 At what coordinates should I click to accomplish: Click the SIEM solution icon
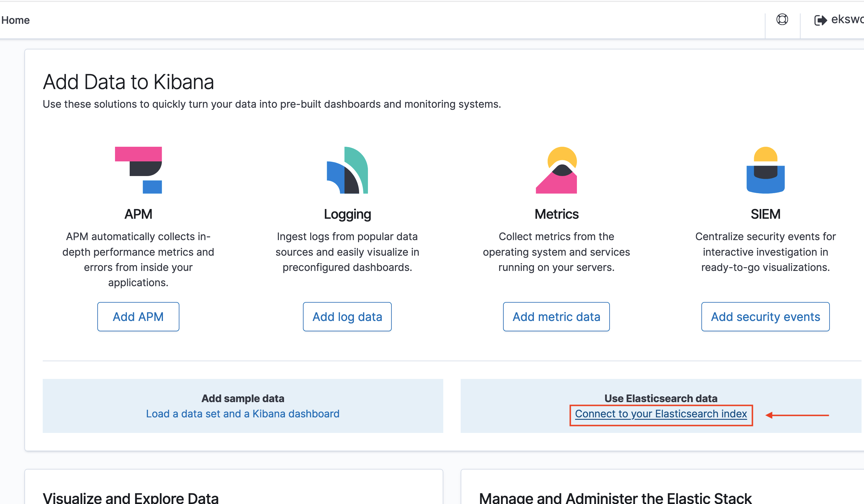(765, 170)
